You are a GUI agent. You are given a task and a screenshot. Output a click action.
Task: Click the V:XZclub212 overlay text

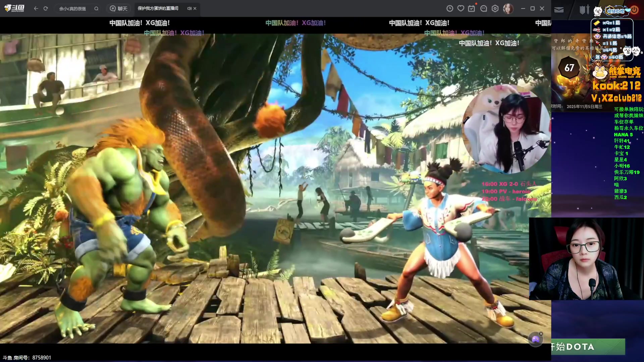(616, 98)
